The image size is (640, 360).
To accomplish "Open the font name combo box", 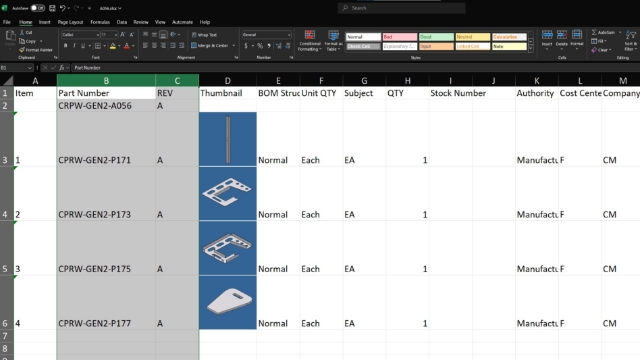I will 80,35.
